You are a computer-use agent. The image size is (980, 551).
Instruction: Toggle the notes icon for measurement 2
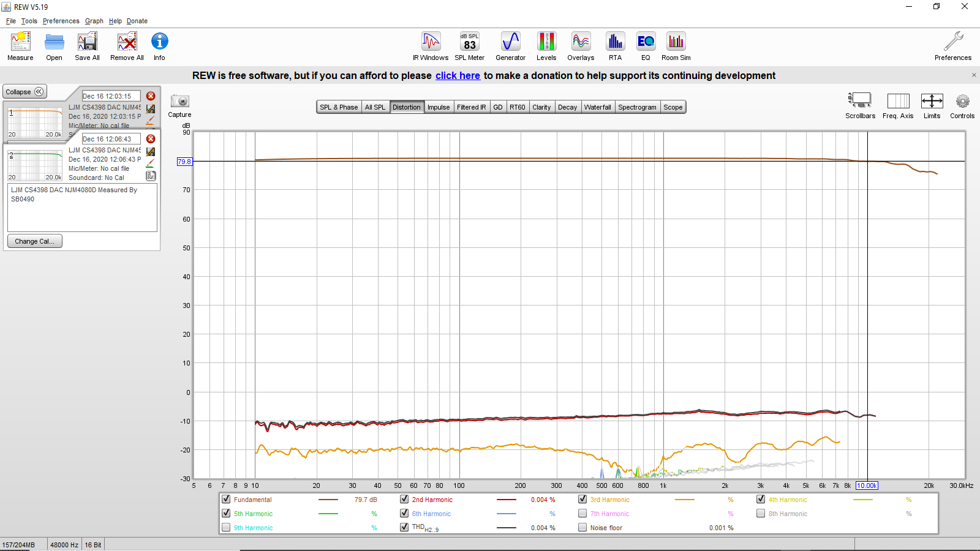coord(151,176)
